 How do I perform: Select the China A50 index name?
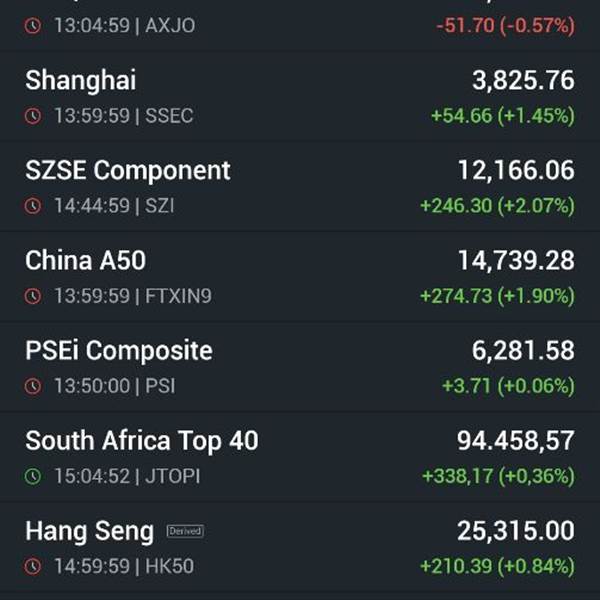86,260
